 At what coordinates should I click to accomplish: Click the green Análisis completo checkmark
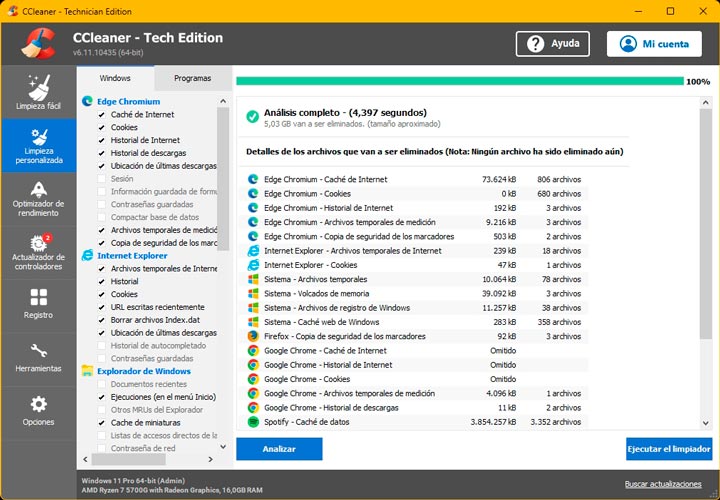tap(252, 117)
